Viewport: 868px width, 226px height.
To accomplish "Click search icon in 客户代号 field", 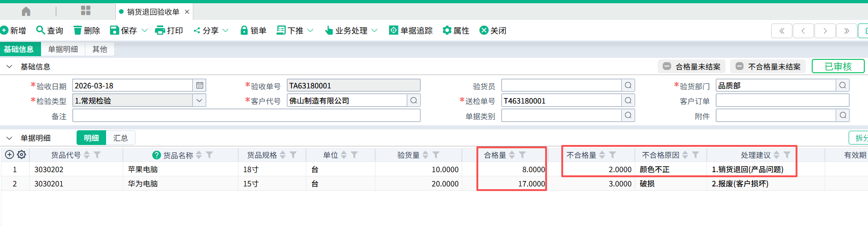I will coord(414,100).
